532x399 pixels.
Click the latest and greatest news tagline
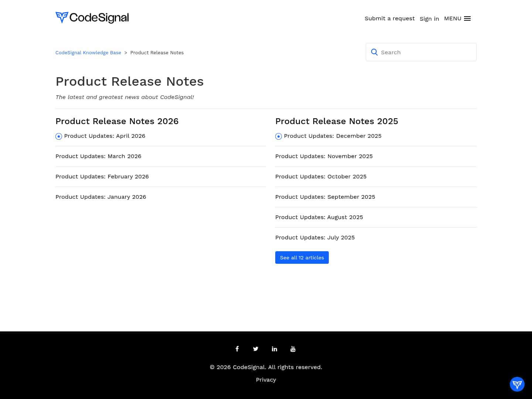(x=125, y=97)
